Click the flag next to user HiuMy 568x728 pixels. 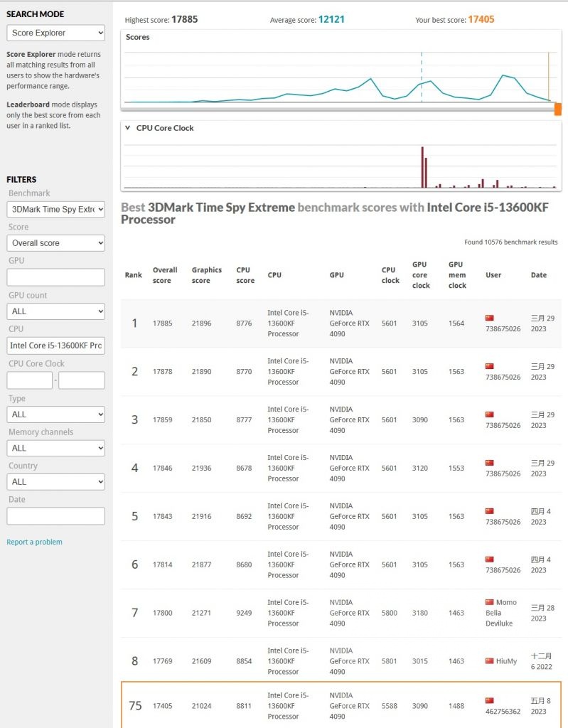489,661
